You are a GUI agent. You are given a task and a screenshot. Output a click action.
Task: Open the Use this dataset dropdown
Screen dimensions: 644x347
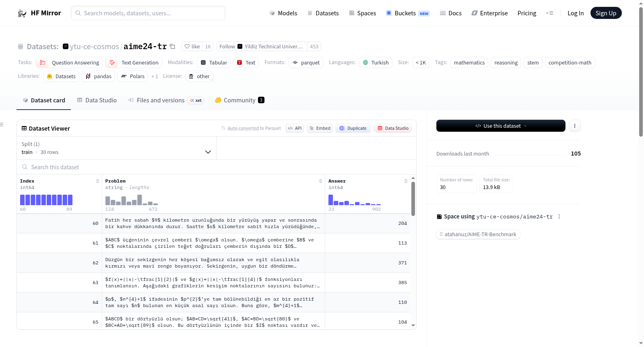501,126
